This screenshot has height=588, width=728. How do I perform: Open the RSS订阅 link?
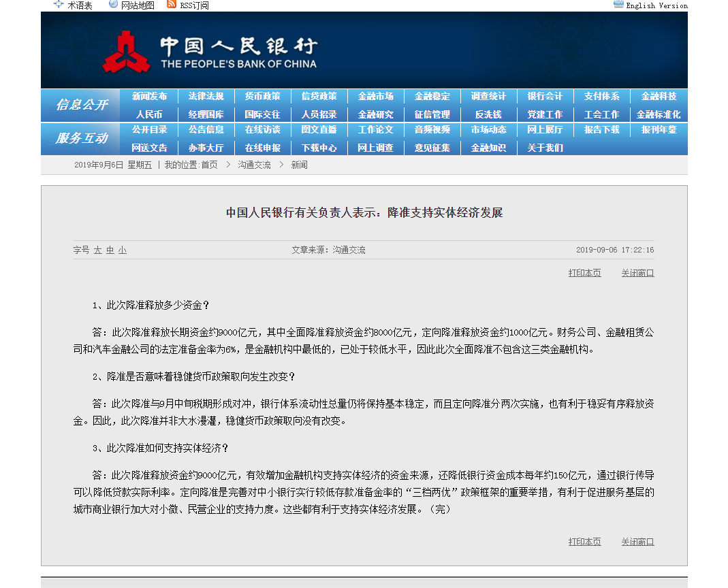pos(194,5)
